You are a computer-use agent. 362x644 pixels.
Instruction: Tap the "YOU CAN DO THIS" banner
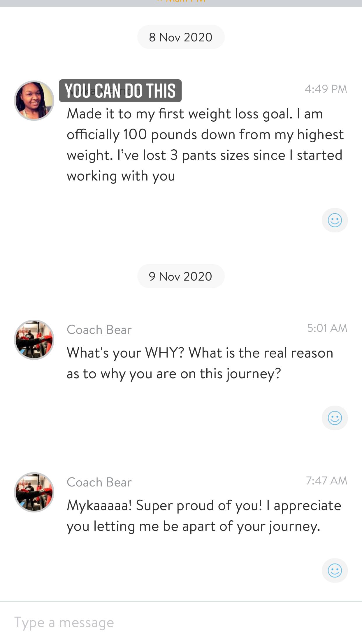120,91
